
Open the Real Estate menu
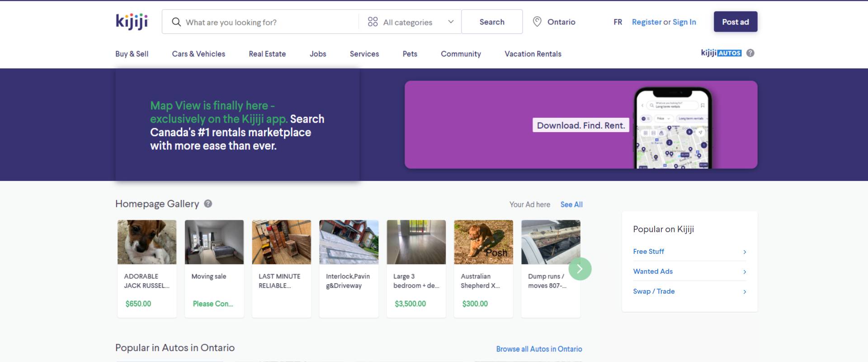coord(267,54)
